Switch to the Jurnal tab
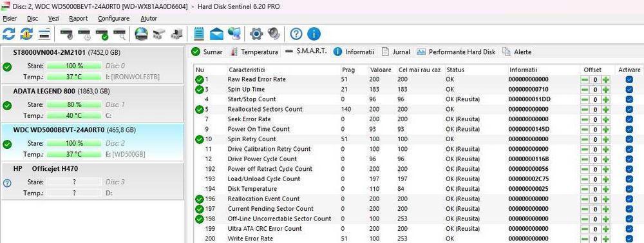This screenshot has height=243, width=644. [x=396, y=52]
